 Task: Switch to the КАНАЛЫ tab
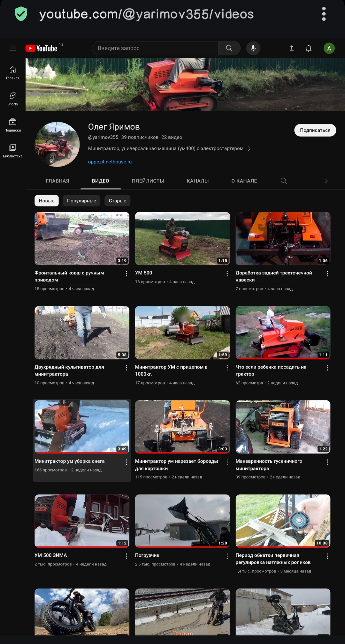[x=198, y=181]
